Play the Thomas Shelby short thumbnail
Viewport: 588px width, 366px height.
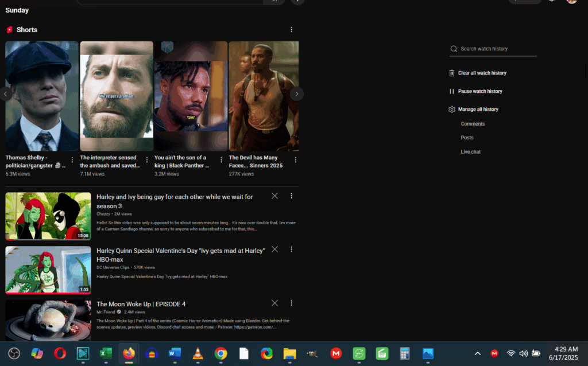coord(42,96)
